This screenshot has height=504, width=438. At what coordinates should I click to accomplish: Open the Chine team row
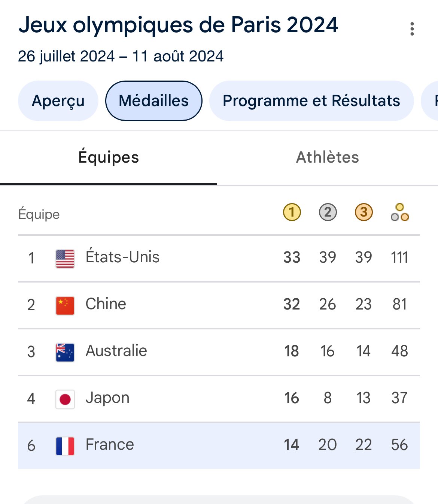click(219, 305)
